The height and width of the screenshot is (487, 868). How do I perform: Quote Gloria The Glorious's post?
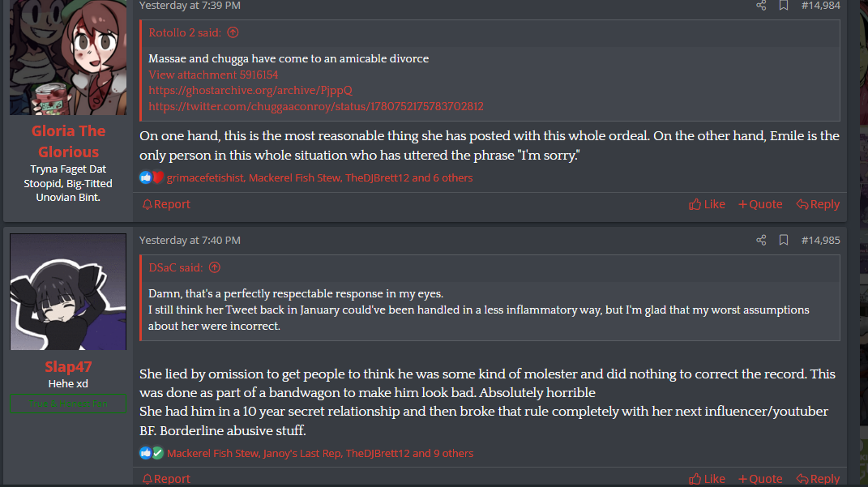click(x=760, y=204)
